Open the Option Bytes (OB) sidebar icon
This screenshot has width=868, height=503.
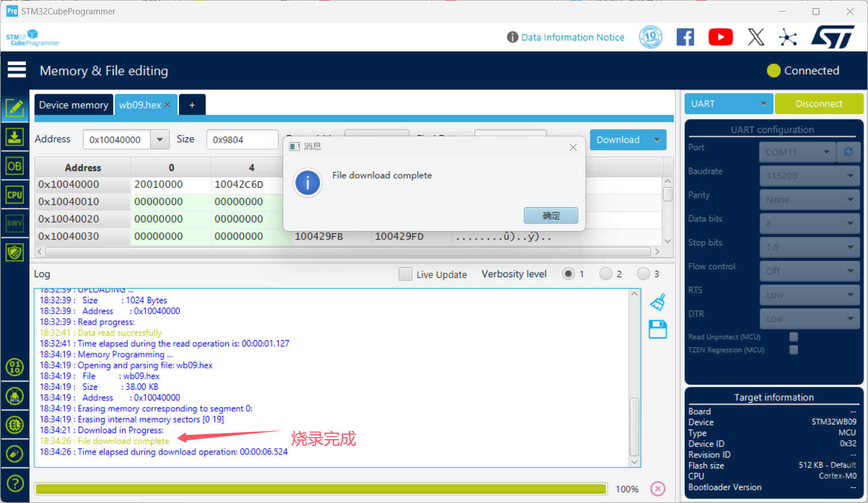[x=14, y=166]
